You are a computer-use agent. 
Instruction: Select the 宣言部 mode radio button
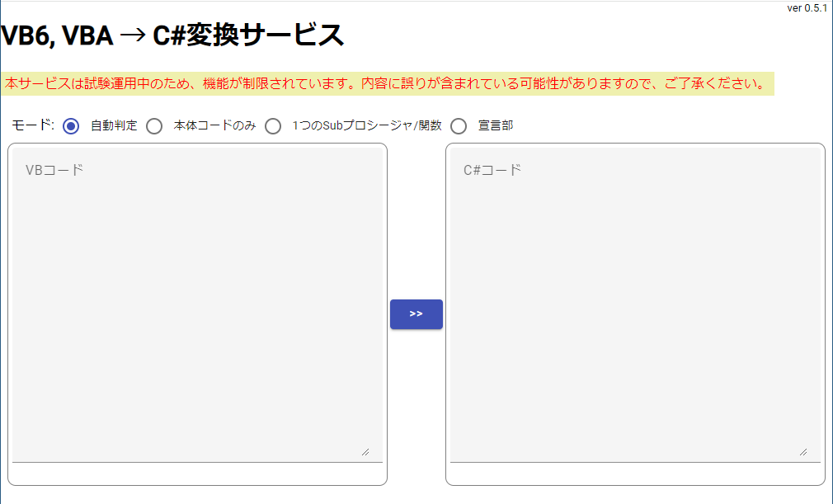point(459,126)
